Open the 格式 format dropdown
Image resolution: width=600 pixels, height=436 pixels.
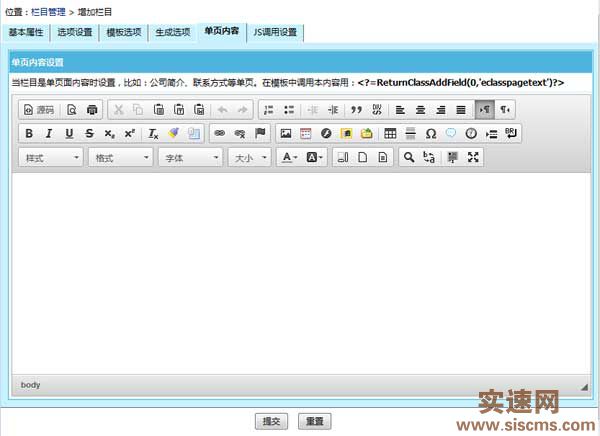121,157
